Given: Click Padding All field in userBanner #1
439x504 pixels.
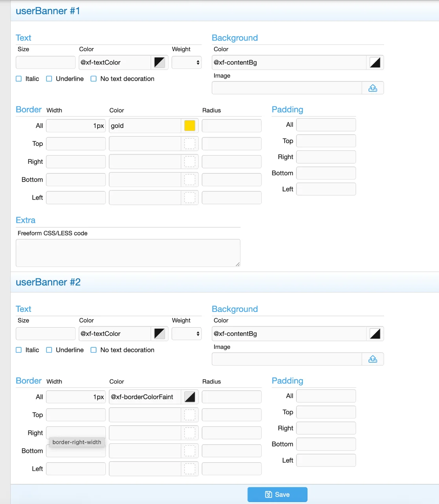Looking at the screenshot, I should click(x=326, y=125).
